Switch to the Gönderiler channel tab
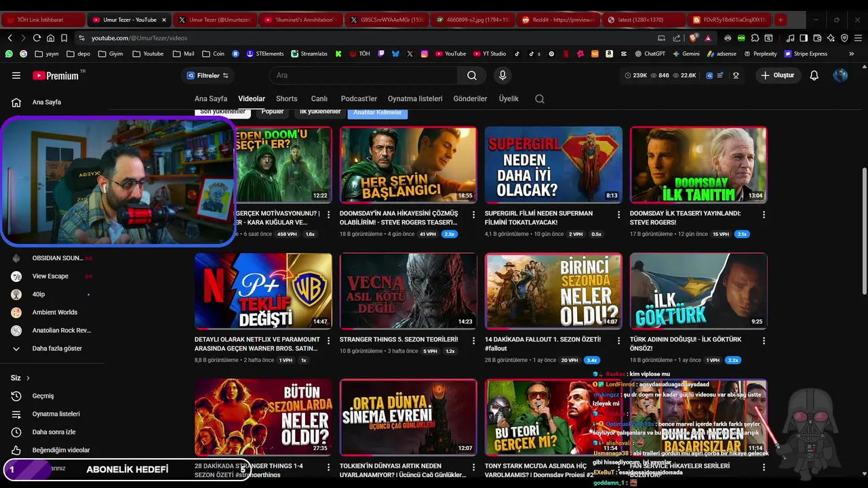Image resolution: width=868 pixels, height=488 pixels. [x=470, y=99]
